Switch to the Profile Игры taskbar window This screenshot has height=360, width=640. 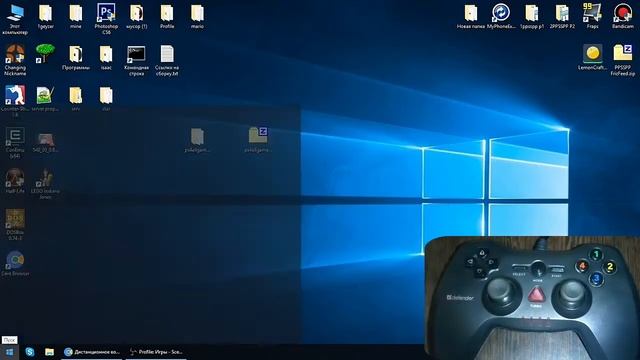pyautogui.click(x=156, y=352)
